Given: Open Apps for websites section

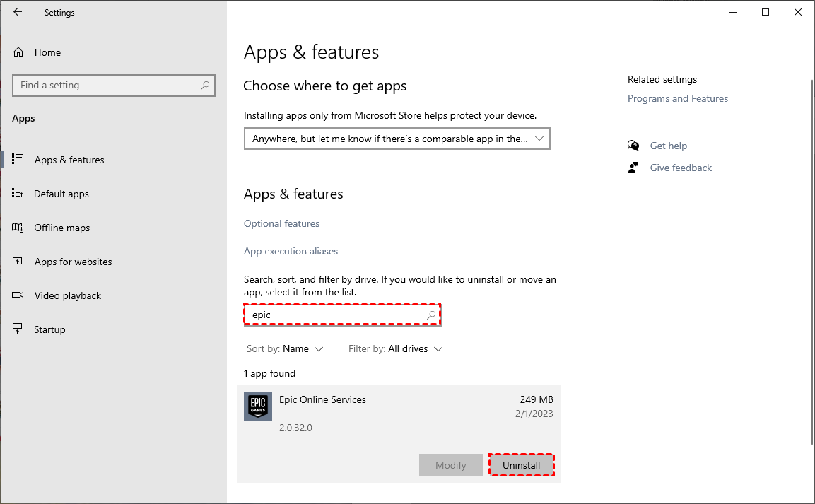Looking at the screenshot, I should pos(73,262).
